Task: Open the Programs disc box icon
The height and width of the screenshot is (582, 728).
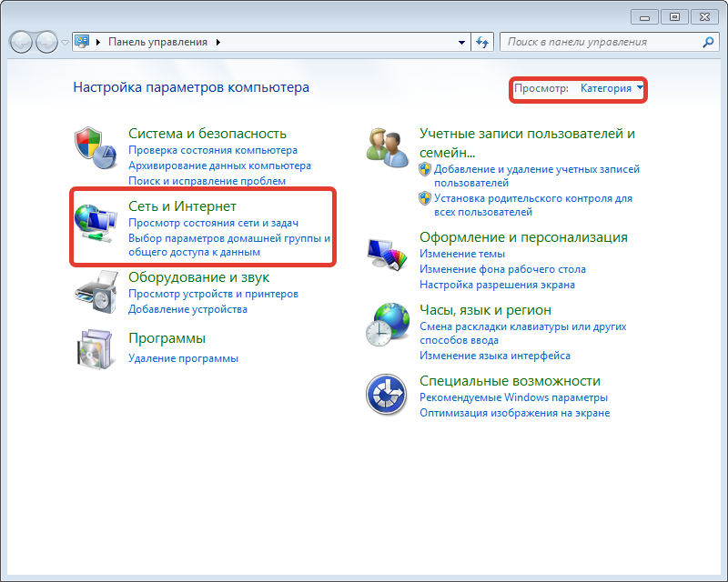Action: tap(96, 348)
